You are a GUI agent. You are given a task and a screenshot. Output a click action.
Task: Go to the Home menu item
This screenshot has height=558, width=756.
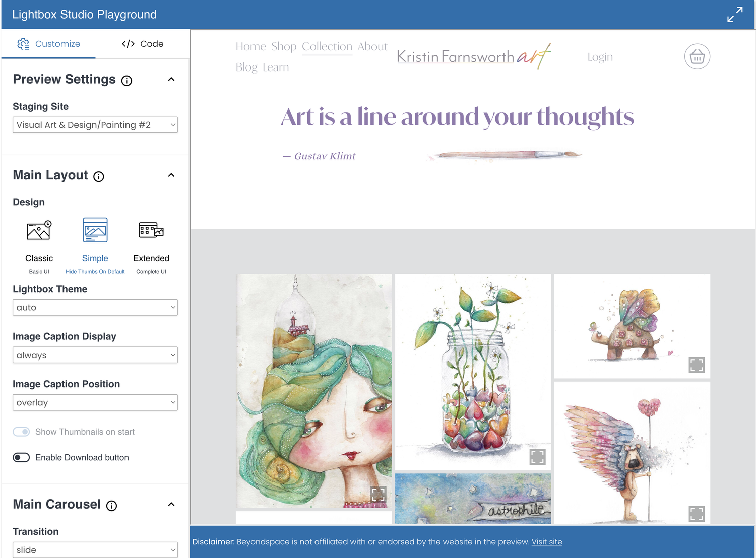[x=250, y=47]
